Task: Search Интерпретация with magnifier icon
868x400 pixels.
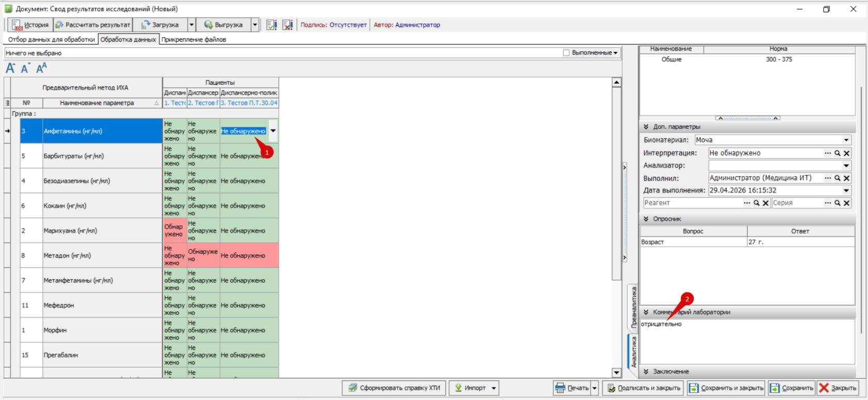Action: pyautogui.click(x=838, y=153)
